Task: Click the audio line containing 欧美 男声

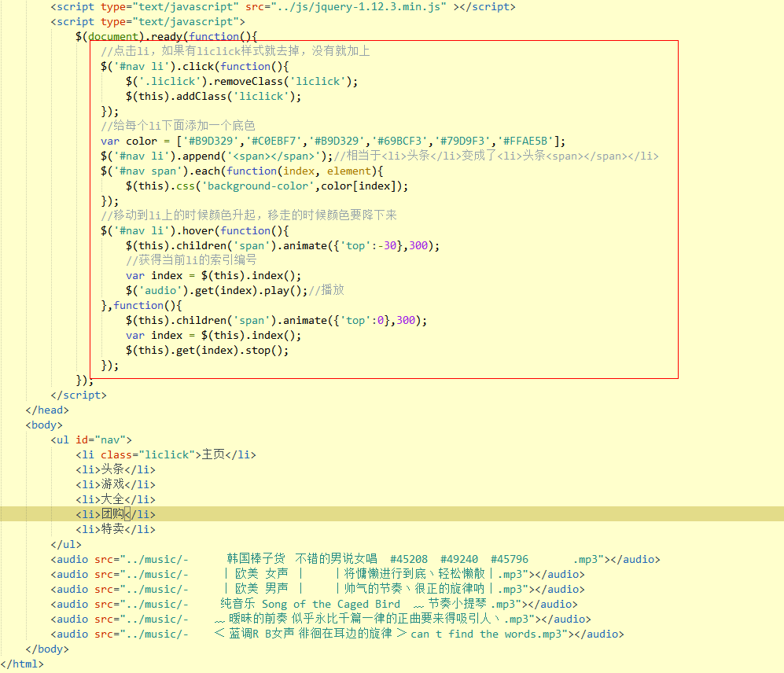Action: (318, 589)
